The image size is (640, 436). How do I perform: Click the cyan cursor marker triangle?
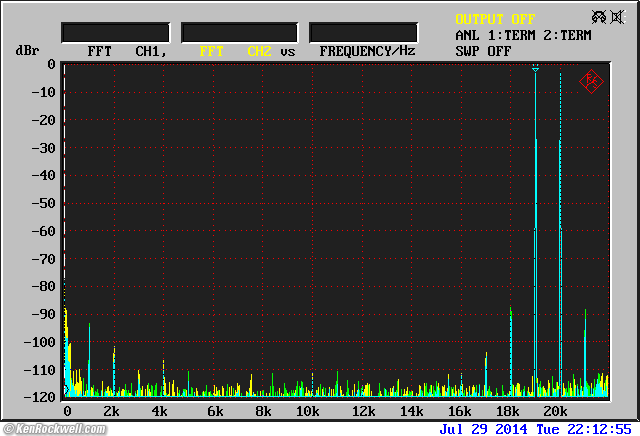pyautogui.click(x=536, y=69)
